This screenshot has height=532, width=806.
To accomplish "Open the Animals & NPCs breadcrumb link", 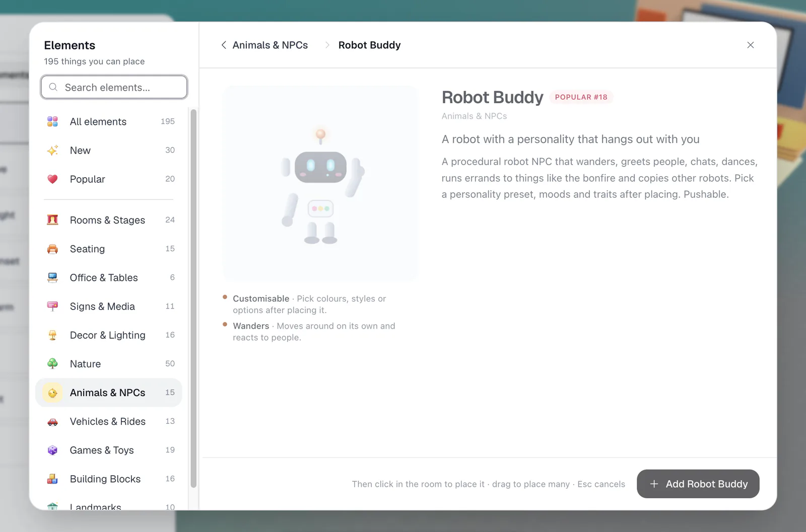I will click(270, 45).
